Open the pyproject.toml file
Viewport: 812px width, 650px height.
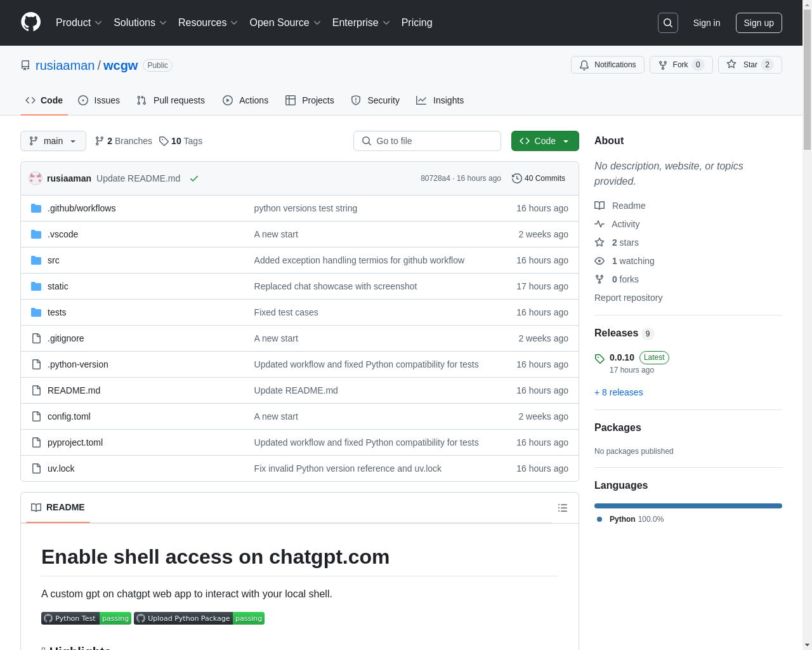[75, 442]
